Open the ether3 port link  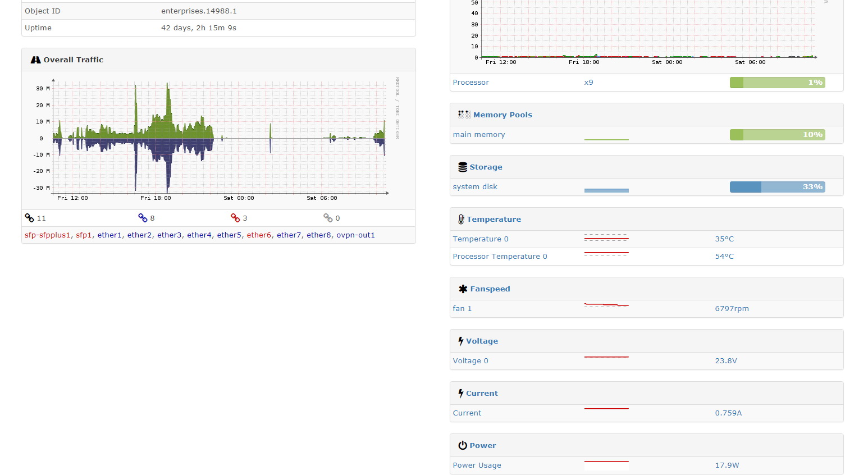pyautogui.click(x=169, y=235)
